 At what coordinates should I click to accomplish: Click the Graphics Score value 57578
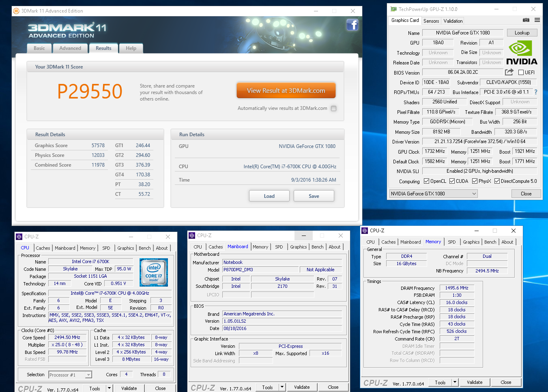pos(98,146)
